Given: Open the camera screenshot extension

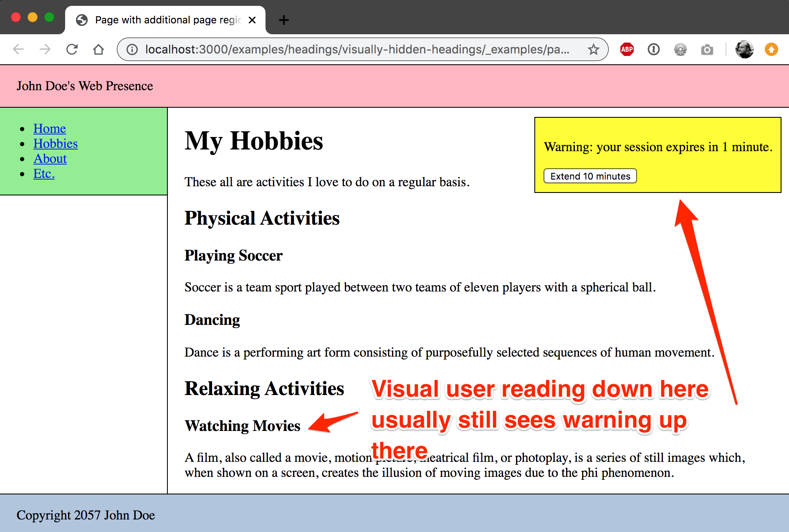Looking at the screenshot, I should [x=707, y=50].
